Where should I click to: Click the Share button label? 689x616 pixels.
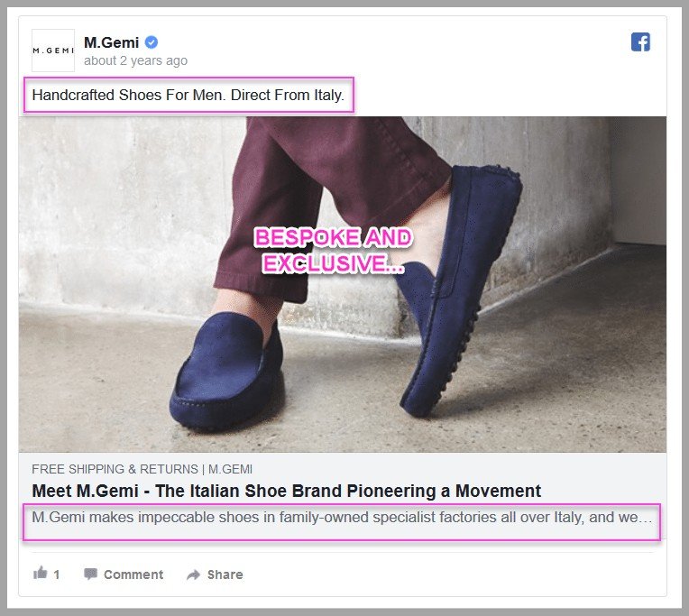tap(225, 575)
